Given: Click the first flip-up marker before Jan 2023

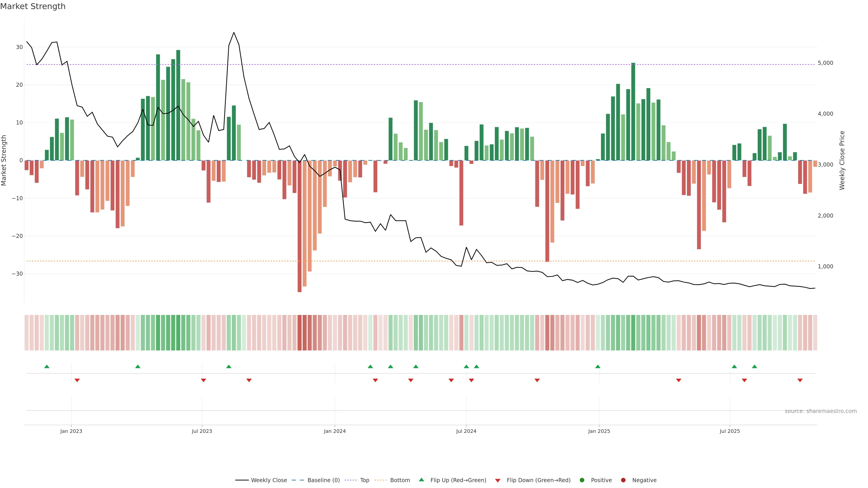Looking at the screenshot, I should point(47,366).
